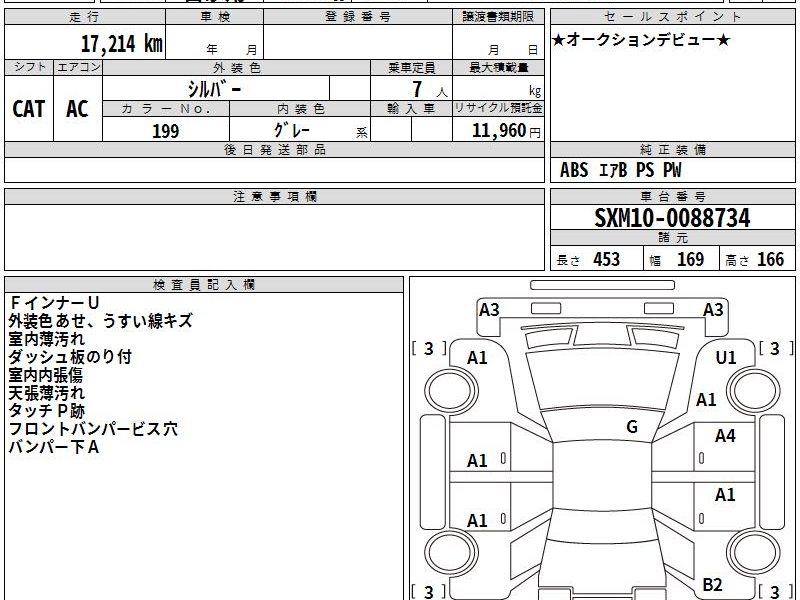
Task: Click the AC air conditioner value
Action: pos(78,109)
